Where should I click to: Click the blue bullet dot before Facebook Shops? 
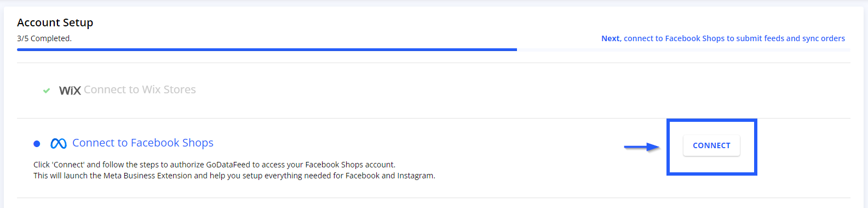click(37, 144)
